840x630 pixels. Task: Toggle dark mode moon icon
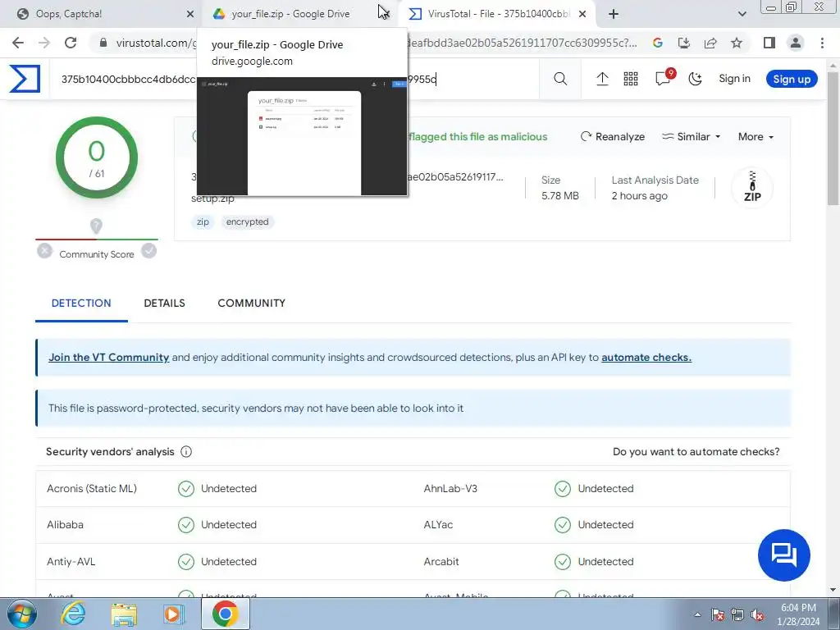tap(696, 79)
